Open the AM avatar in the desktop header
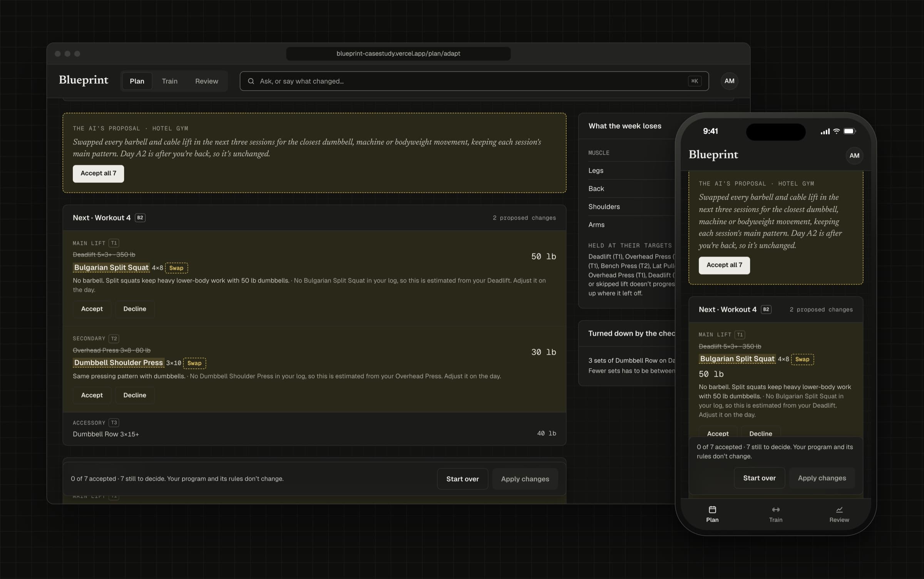Viewport: 924px width, 579px height. click(729, 81)
